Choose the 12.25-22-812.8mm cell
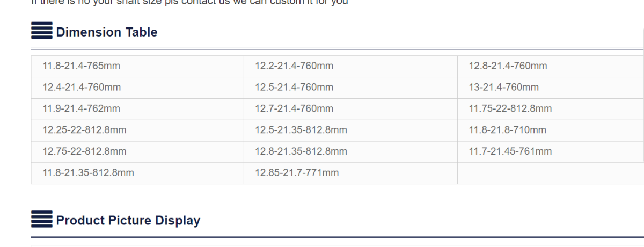The width and height of the screenshot is (644, 247). 137,130
